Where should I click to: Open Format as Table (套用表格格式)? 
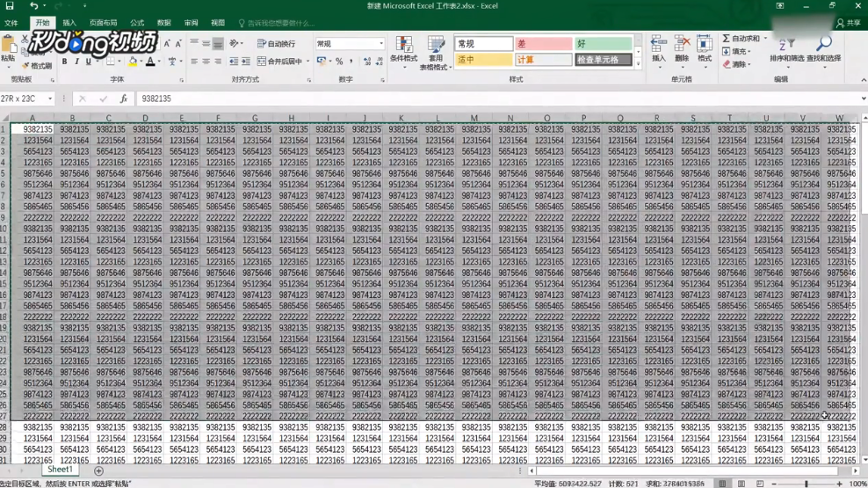pos(436,53)
